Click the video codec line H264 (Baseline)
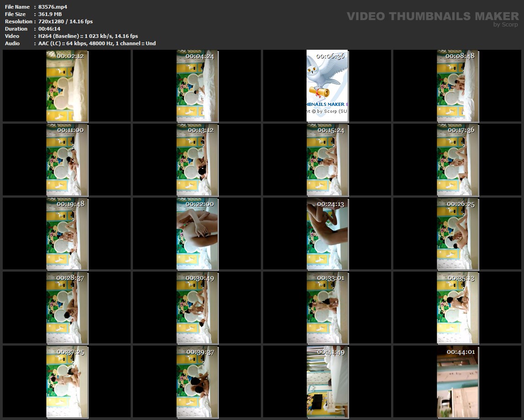The image size is (524, 420). (88, 36)
